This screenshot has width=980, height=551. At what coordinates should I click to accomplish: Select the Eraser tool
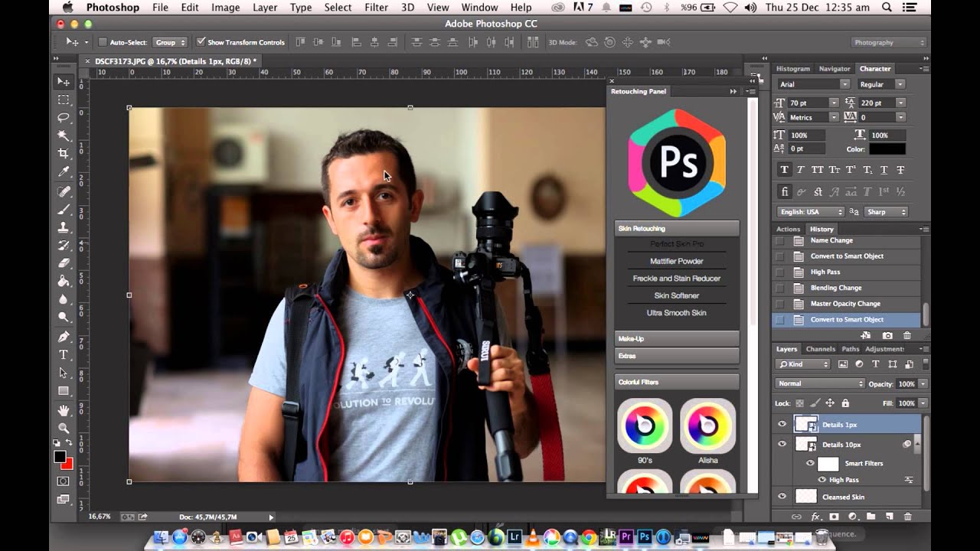coord(64,263)
